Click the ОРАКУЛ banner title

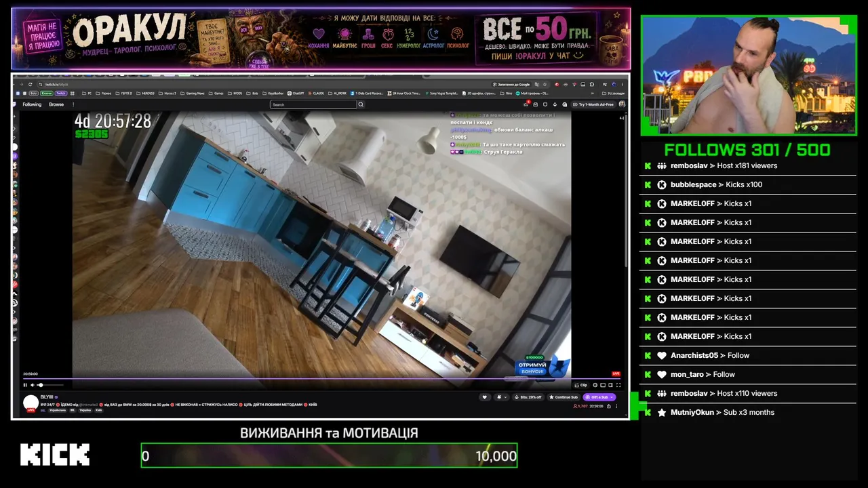[x=129, y=31]
